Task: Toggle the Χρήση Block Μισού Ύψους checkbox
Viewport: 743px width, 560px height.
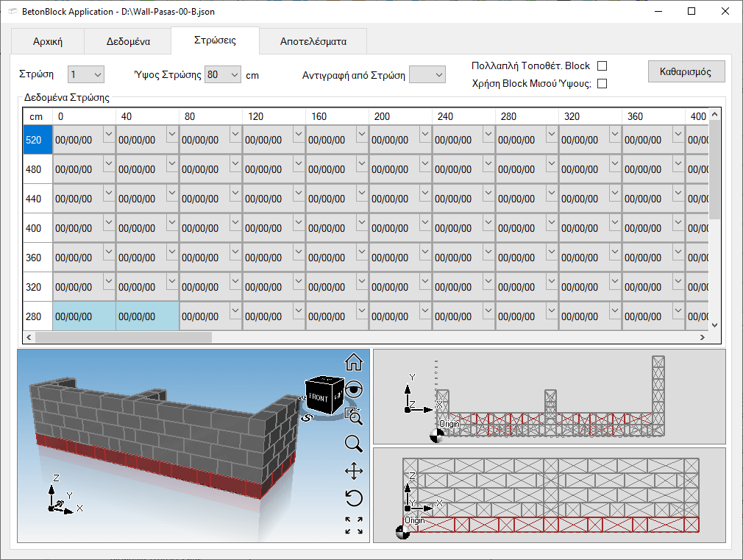Action: 602,83
